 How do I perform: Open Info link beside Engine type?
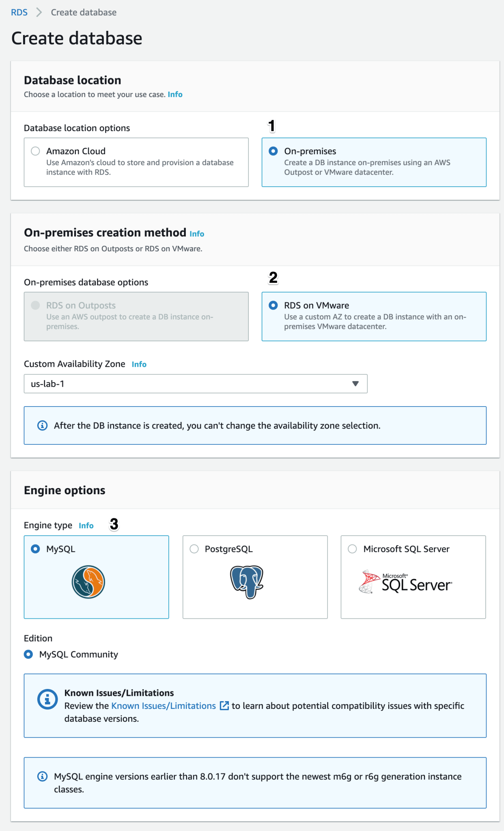click(x=86, y=525)
